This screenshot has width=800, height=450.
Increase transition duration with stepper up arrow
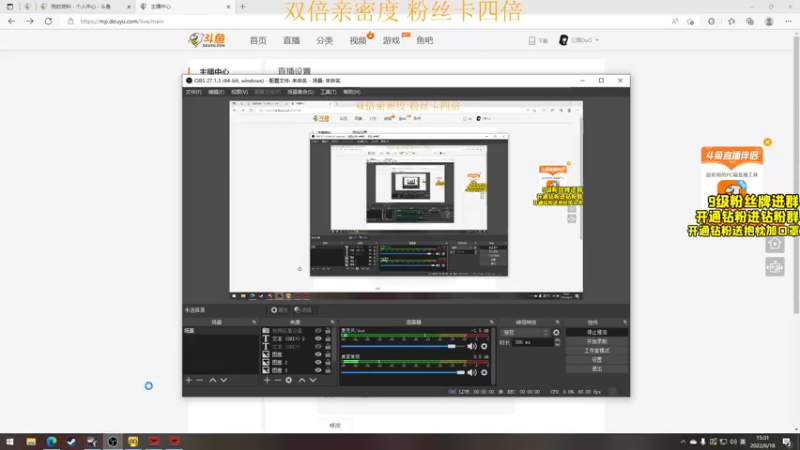click(557, 340)
